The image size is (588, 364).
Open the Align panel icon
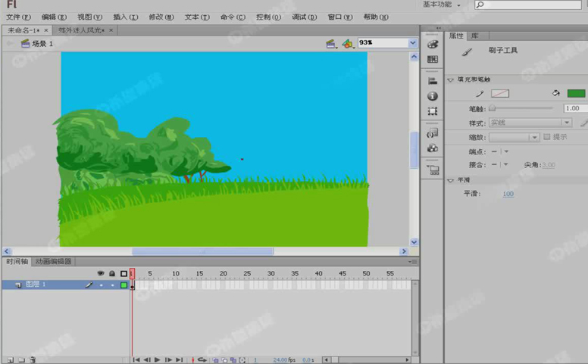coord(433,81)
